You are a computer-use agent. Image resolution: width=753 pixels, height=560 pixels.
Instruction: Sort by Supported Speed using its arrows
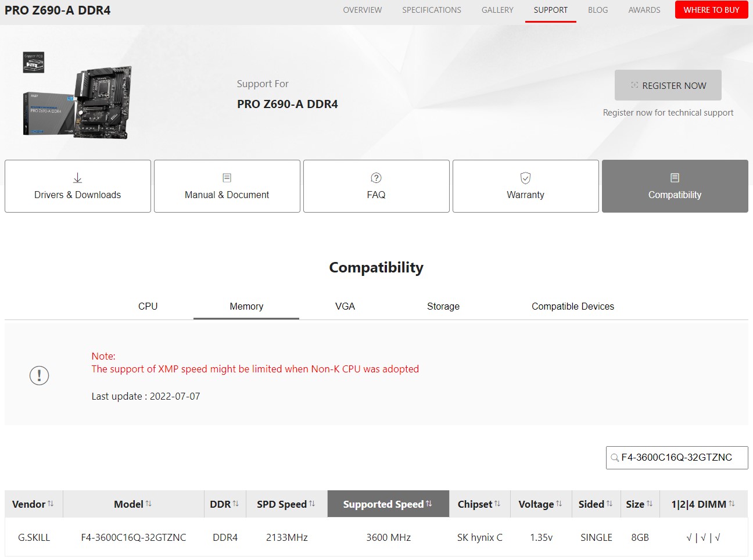[x=429, y=504]
